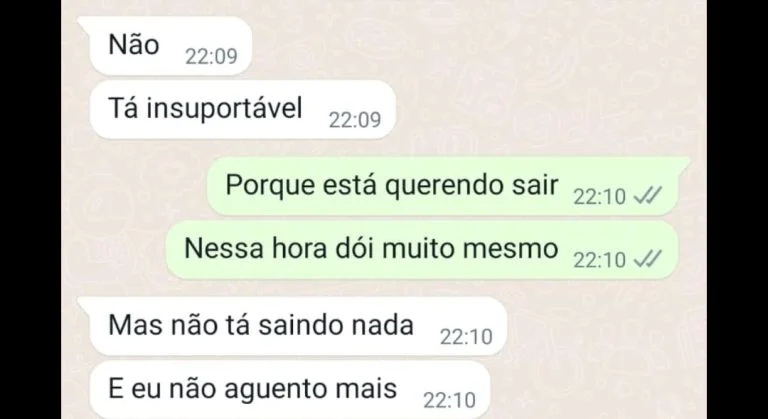Select the 'Nessa hora dói muito mesmo' bubble
This screenshot has height=419, width=768.
point(422,250)
